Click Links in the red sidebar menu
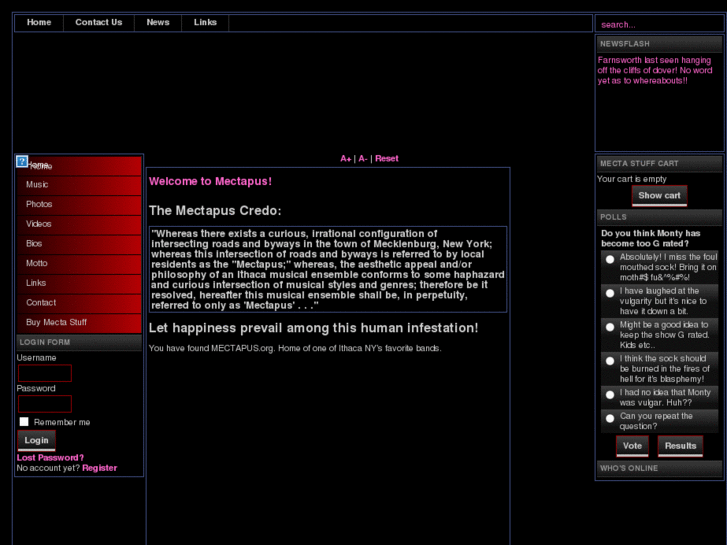This screenshot has height=545, width=727. tap(79, 283)
